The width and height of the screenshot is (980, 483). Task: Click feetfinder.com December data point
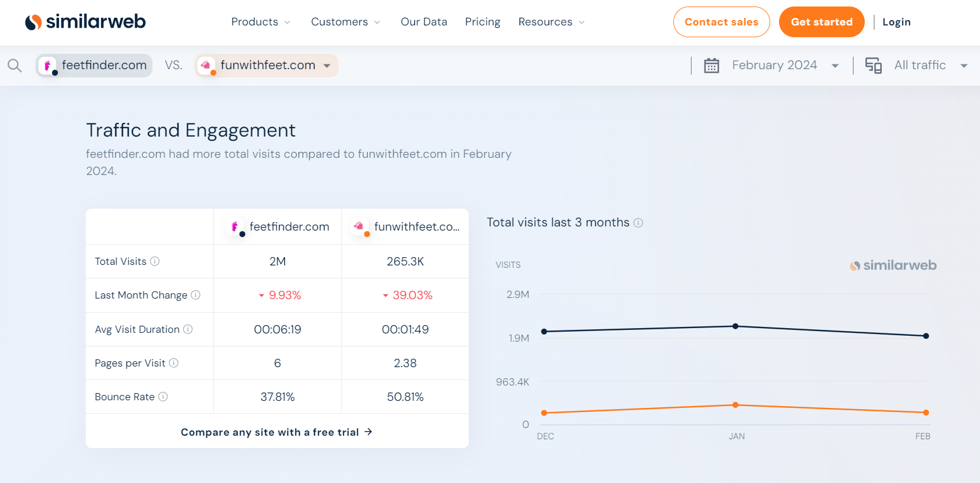point(544,332)
